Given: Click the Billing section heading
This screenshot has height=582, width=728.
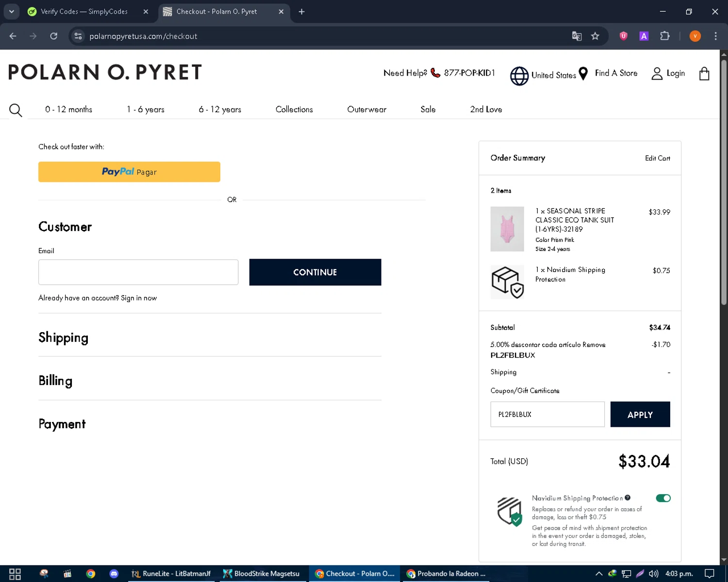Looking at the screenshot, I should pos(55,381).
